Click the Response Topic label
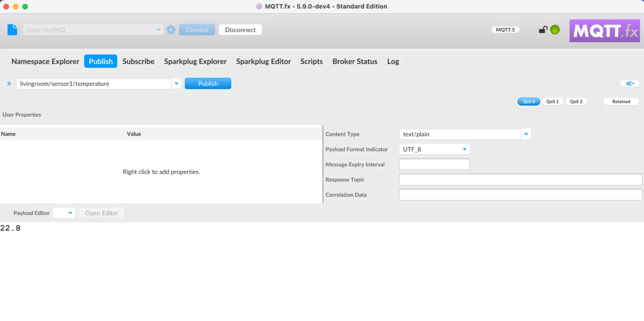 pyautogui.click(x=345, y=180)
